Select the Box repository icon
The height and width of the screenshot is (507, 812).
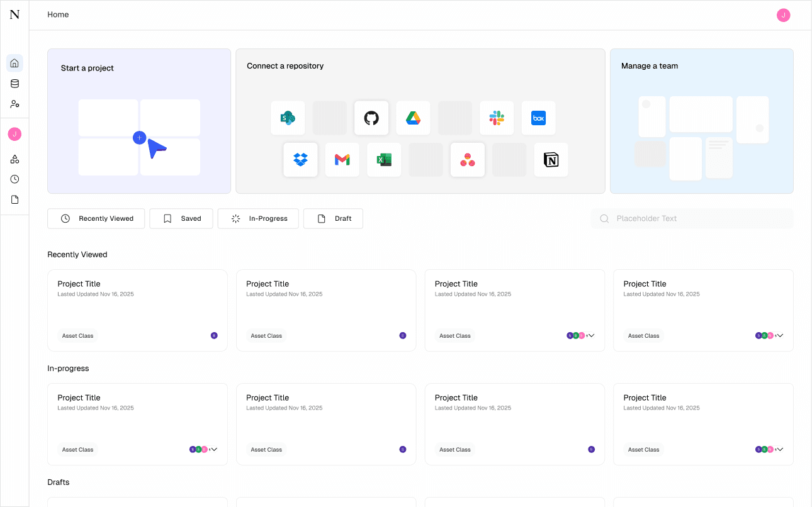click(x=538, y=118)
